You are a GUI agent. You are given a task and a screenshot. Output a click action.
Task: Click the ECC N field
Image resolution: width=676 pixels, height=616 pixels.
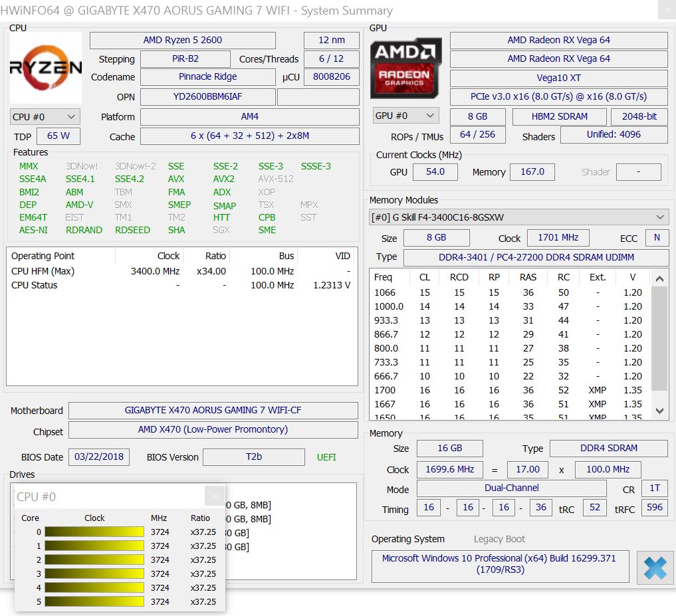tap(657, 237)
